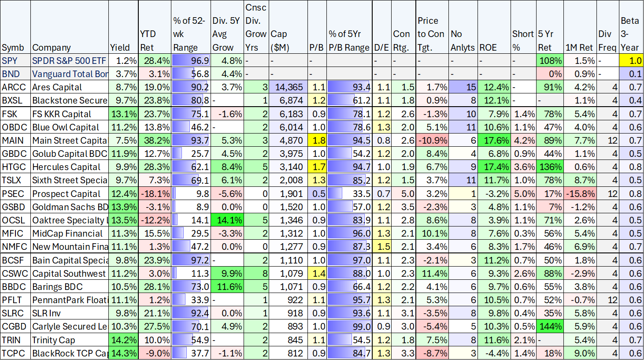Viewport: 644px width, 360px height.
Task: Click the BND symbol cell
Action: [15, 74]
